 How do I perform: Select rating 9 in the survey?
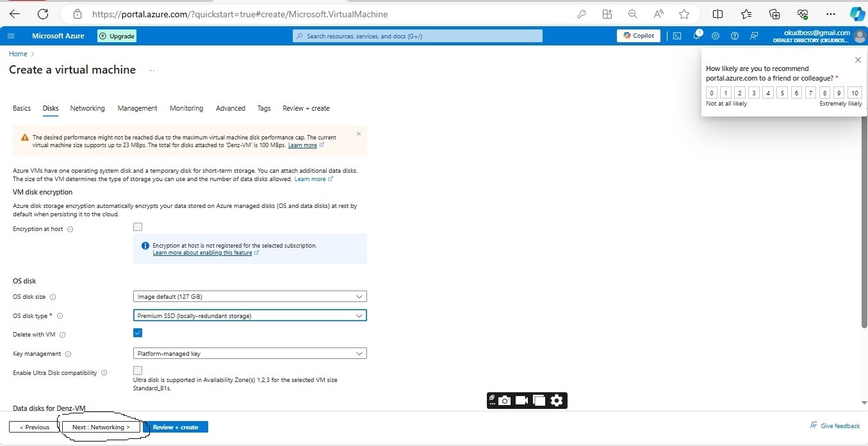[839, 93]
